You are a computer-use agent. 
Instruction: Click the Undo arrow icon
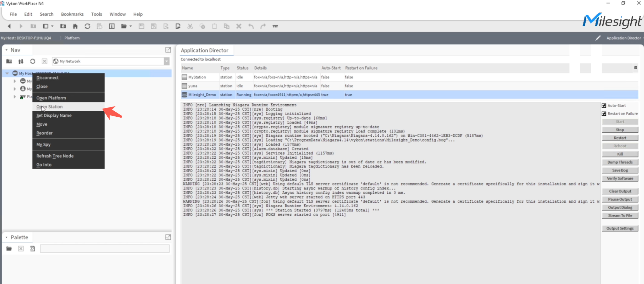click(251, 26)
